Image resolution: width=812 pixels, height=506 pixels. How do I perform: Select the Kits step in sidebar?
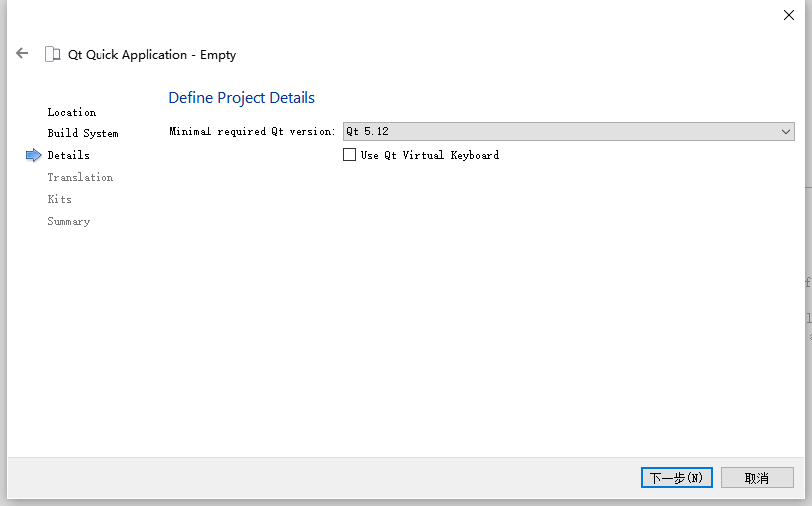(x=59, y=199)
